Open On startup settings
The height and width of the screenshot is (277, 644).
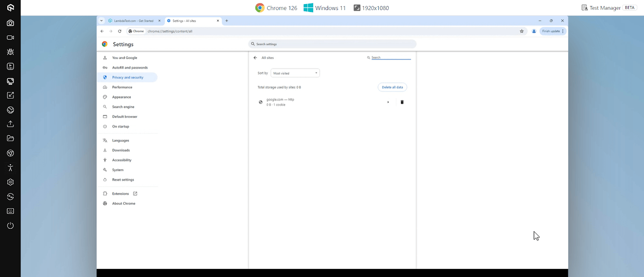coord(121,127)
